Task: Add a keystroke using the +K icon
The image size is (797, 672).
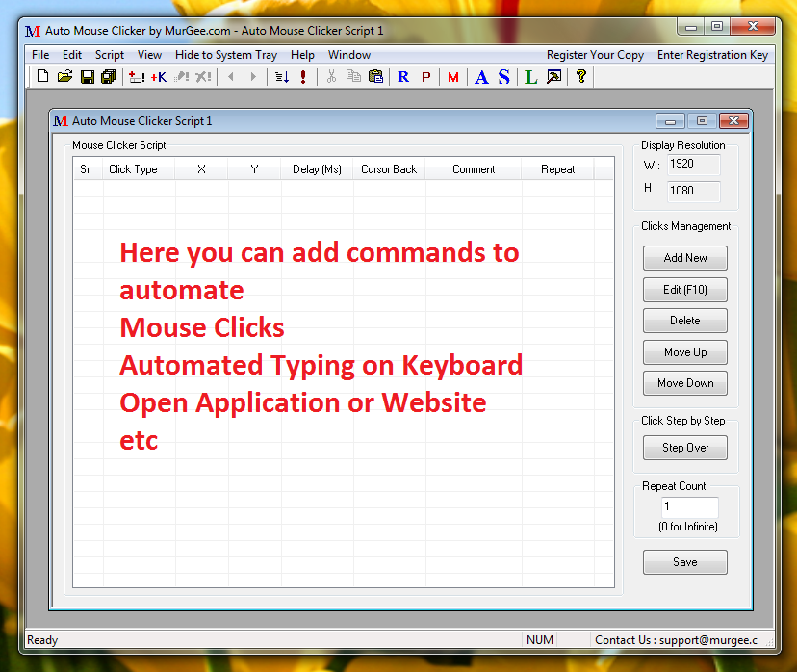Action: coord(157,77)
